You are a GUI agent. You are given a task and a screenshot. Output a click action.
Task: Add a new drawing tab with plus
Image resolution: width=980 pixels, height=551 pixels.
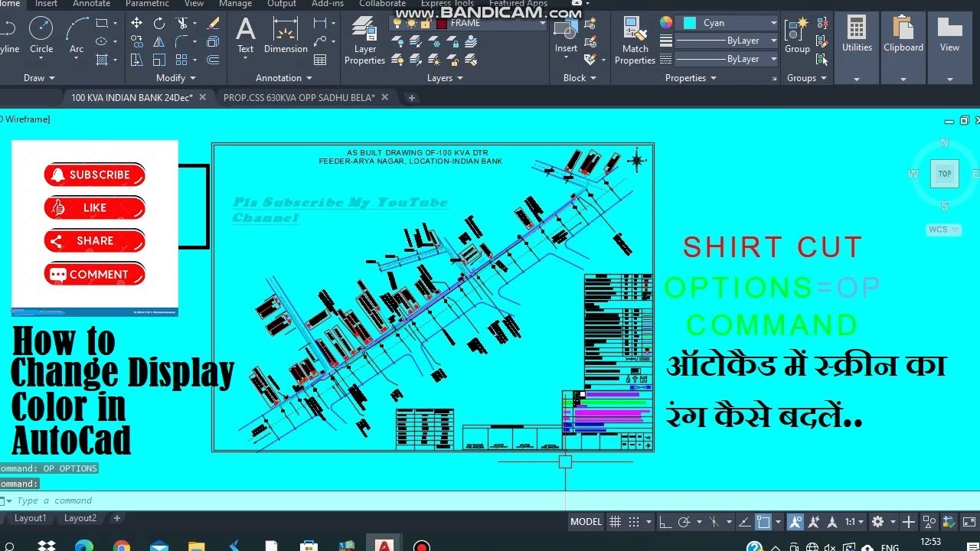click(411, 97)
